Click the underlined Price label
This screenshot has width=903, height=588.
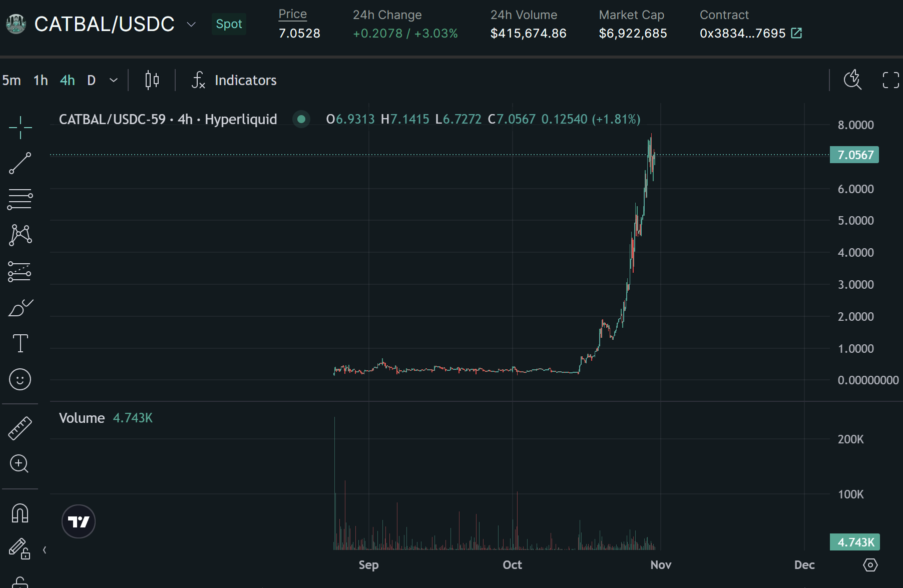tap(293, 14)
